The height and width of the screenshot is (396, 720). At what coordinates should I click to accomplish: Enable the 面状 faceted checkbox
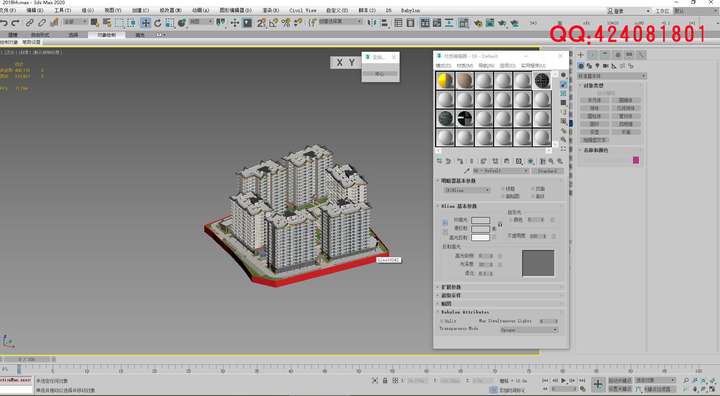tap(533, 196)
